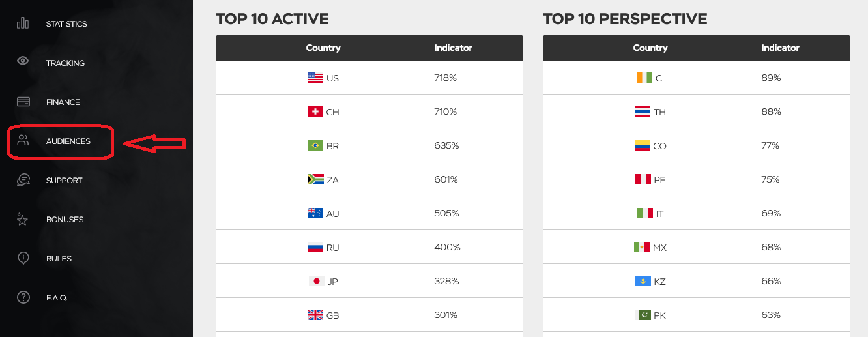Click the TH Thailand flag
The width and height of the screenshot is (868, 337).
pyautogui.click(x=643, y=111)
